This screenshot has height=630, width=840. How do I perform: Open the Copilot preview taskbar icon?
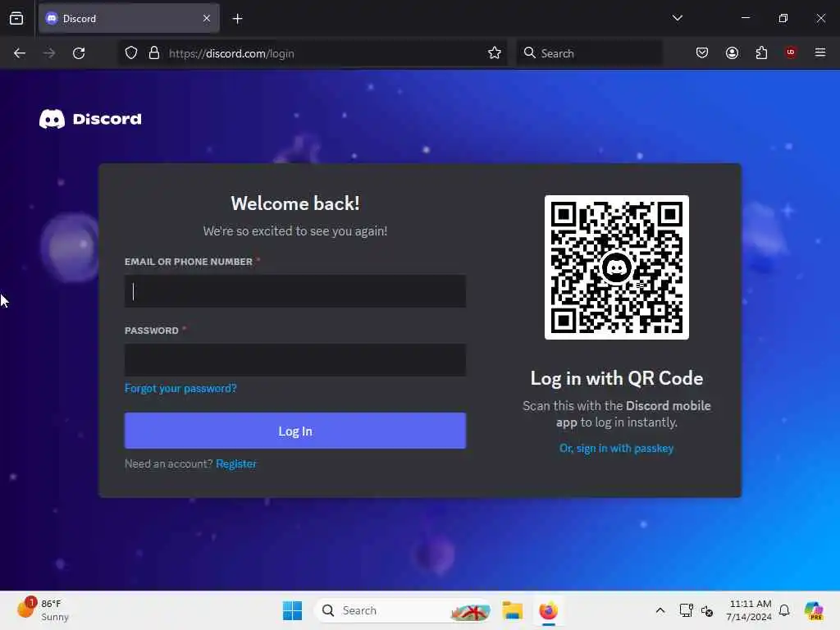814,610
